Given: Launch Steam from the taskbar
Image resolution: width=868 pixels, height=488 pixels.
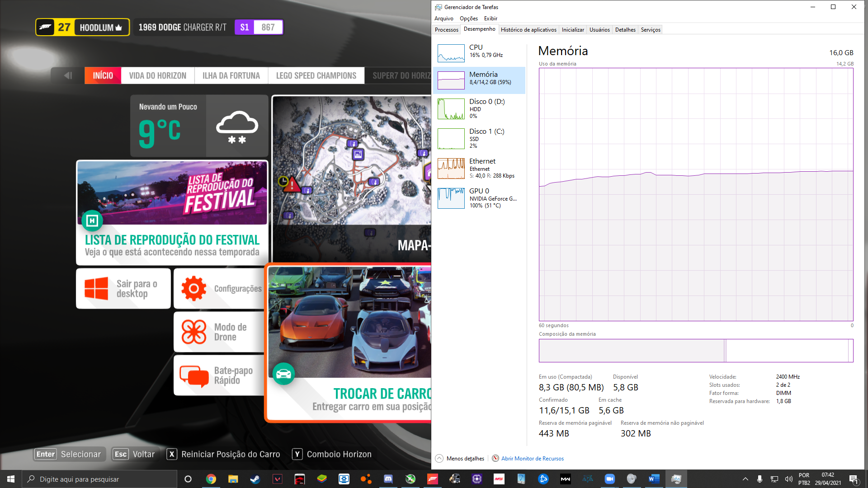Looking at the screenshot, I should [255, 479].
